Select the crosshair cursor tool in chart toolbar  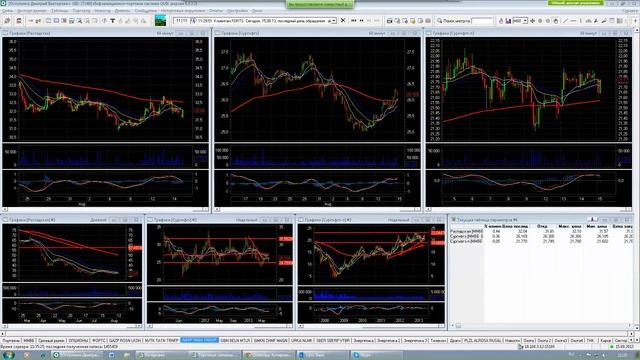click(x=532, y=21)
